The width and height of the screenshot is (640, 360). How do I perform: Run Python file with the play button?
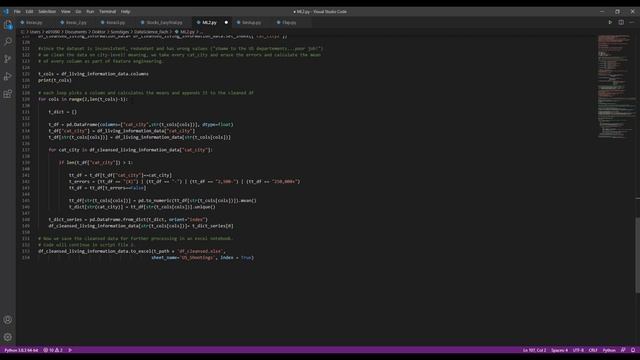pos(610,22)
